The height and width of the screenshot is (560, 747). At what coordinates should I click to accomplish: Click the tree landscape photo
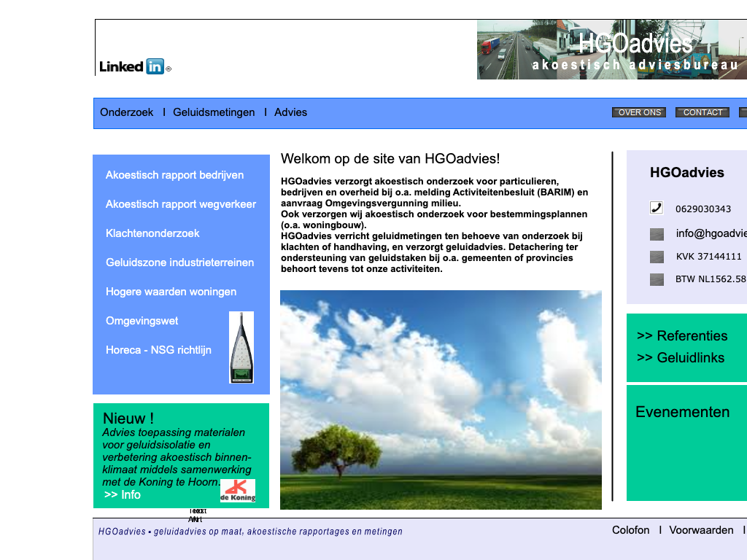[x=441, y=400]
